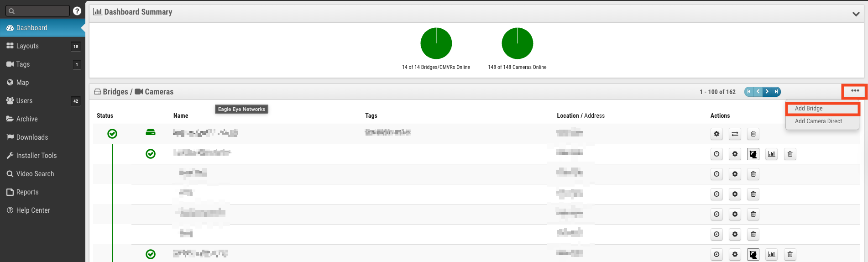868x262 pixels.
Task: Navigate to Installer Tools
Action: (36, 156)
